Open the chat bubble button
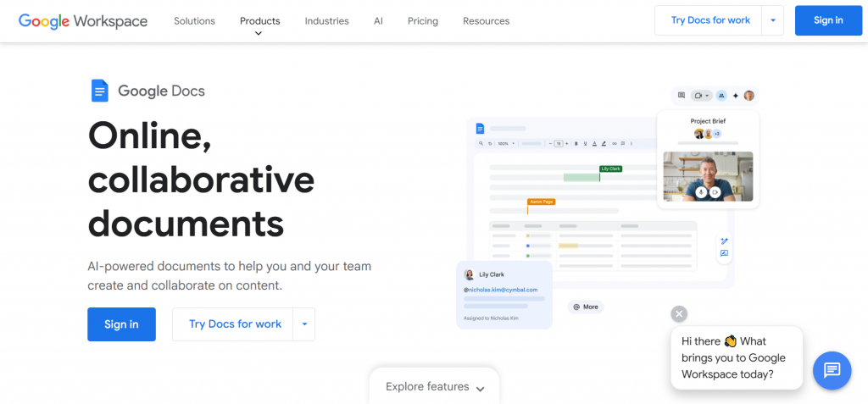The width and height of the screenshot is (868, 404). (832, 370)
